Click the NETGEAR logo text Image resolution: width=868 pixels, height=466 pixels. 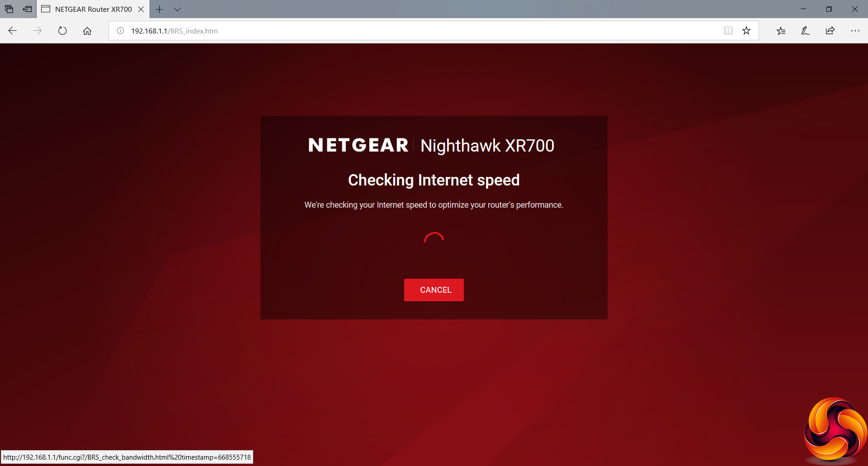(359, 145)
